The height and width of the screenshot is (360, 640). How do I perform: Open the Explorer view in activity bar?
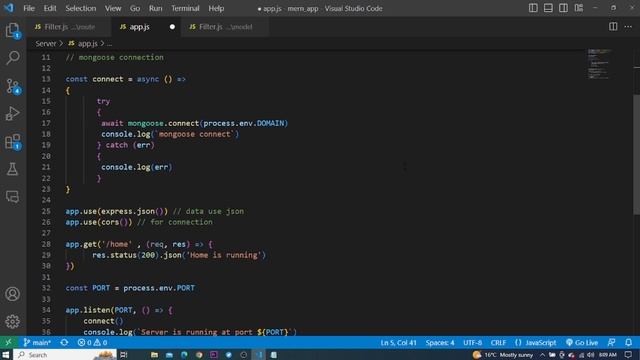click(13, 30)
